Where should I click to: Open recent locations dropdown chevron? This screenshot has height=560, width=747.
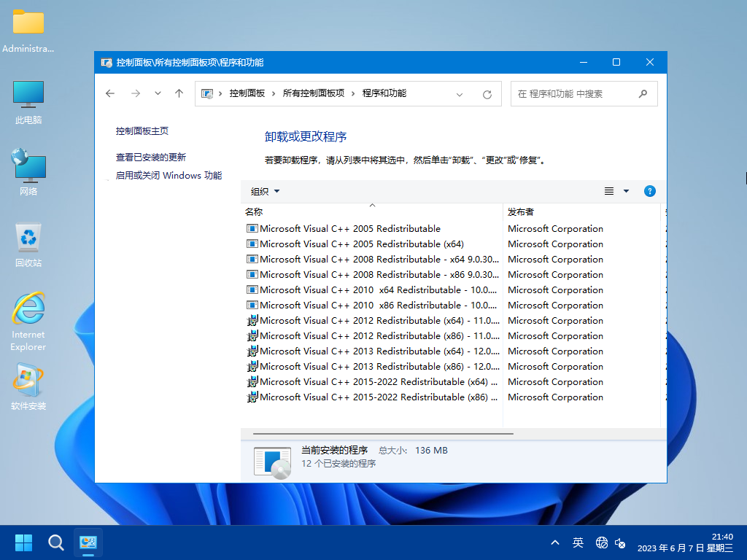pyautogui.click(x=158, y=93)
